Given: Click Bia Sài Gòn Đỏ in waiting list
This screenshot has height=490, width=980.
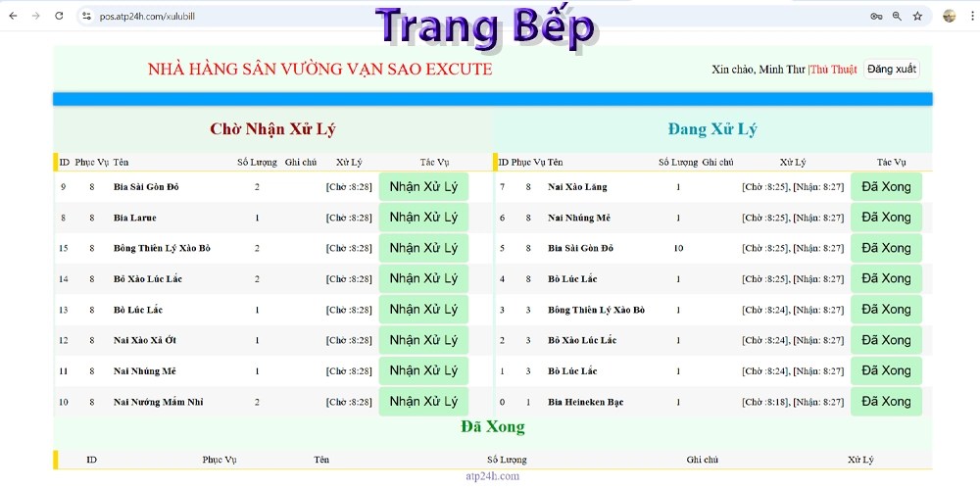Looking at the screenshot, I should [146, 187].
